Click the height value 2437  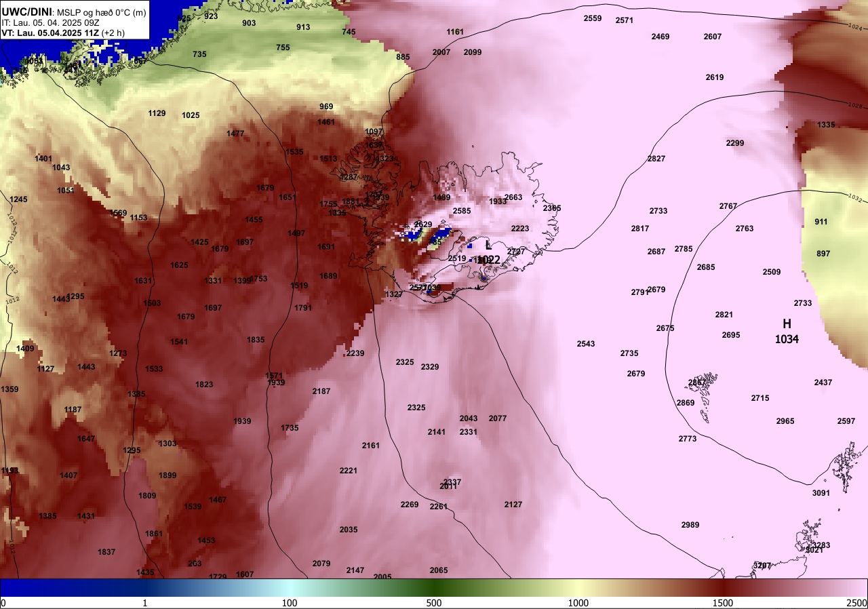823,382
